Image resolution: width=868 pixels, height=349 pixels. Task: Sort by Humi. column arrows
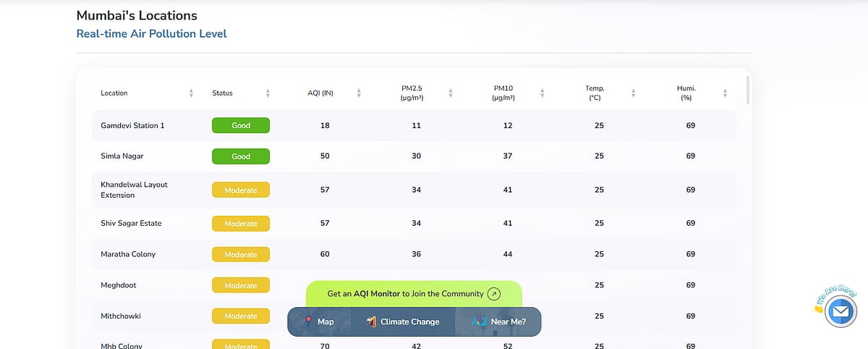pyautogui.click(x=725, y=93)
